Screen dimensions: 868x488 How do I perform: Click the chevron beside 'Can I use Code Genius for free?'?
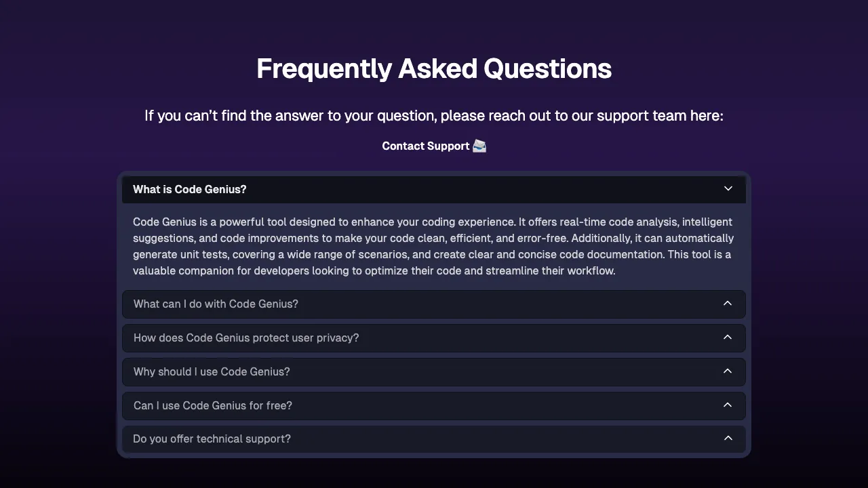728,405
